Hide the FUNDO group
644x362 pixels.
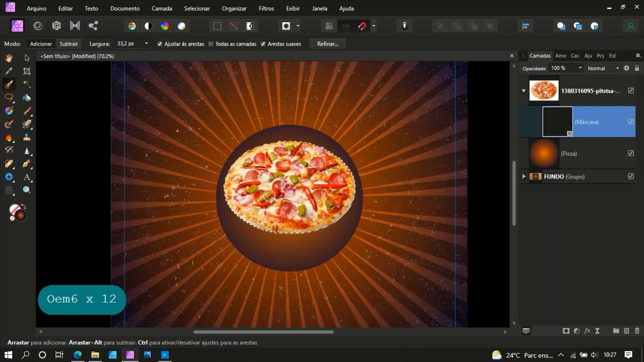(x=631, y=176)
